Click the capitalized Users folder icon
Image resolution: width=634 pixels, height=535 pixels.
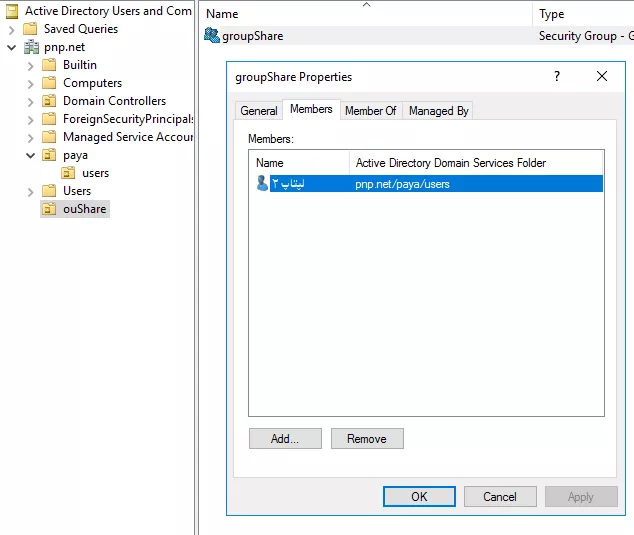point(49,191)
